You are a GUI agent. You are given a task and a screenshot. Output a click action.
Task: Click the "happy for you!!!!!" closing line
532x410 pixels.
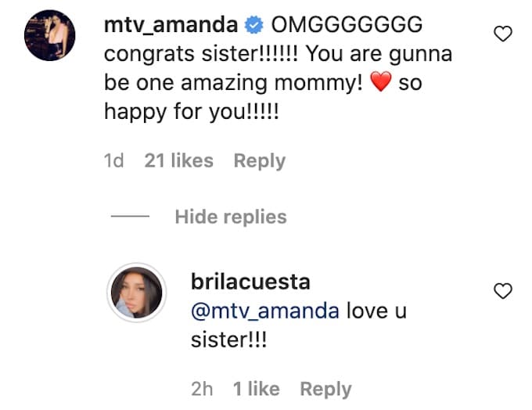[x=191, y=112]
